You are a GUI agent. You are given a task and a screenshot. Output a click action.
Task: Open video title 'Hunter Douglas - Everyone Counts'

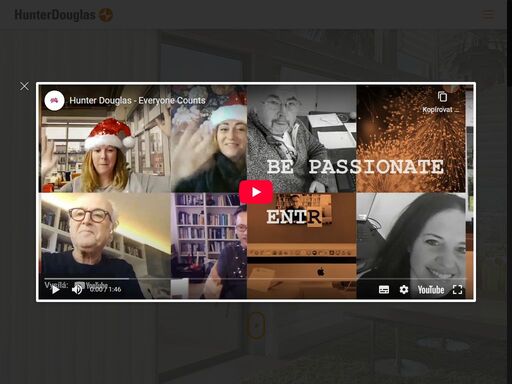tap(137, 100)
